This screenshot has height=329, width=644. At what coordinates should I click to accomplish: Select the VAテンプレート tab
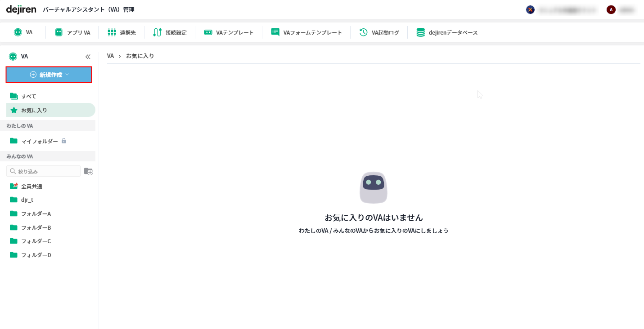click(x=229, y=32)
